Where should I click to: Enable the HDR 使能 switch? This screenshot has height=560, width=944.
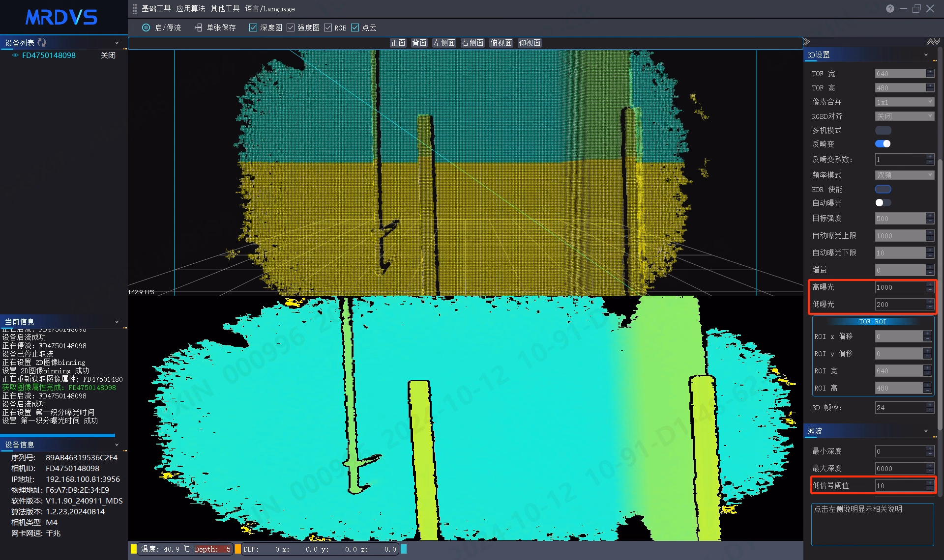pyautogui.click(x=883, y=189)
